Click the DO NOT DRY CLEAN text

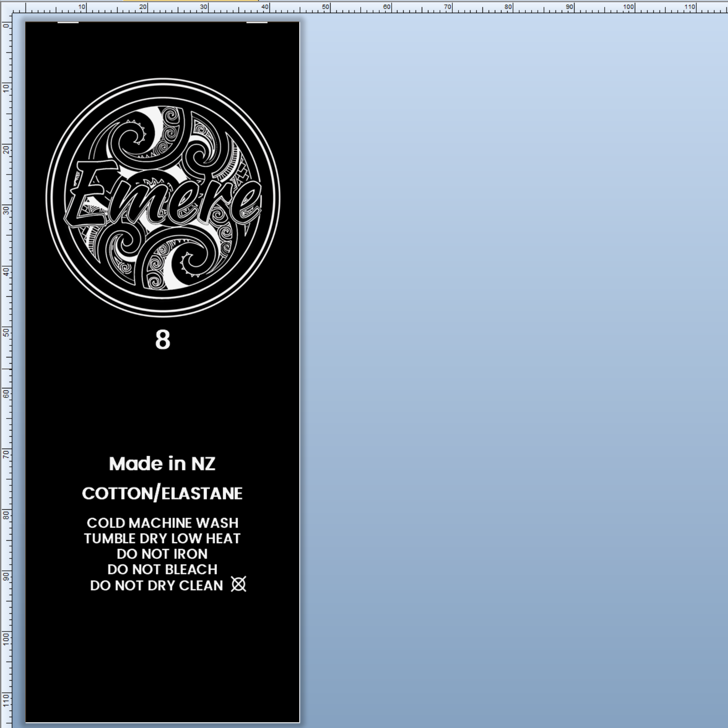[x=156, y=585]
